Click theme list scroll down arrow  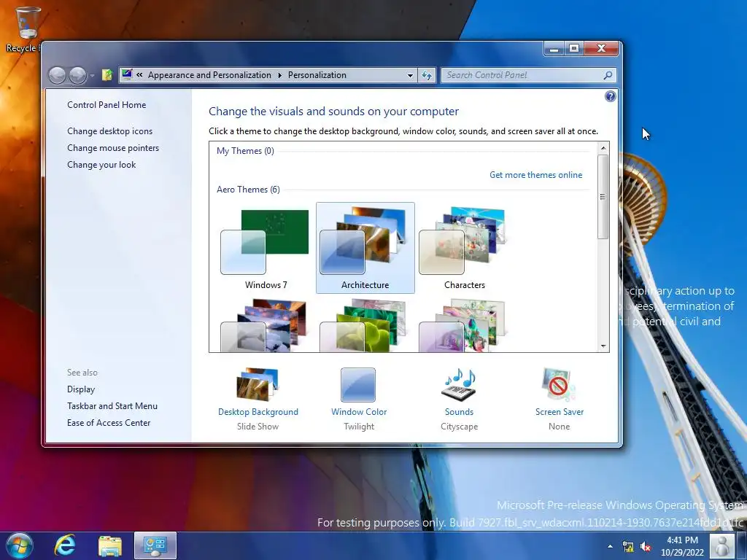click(603, 346)
